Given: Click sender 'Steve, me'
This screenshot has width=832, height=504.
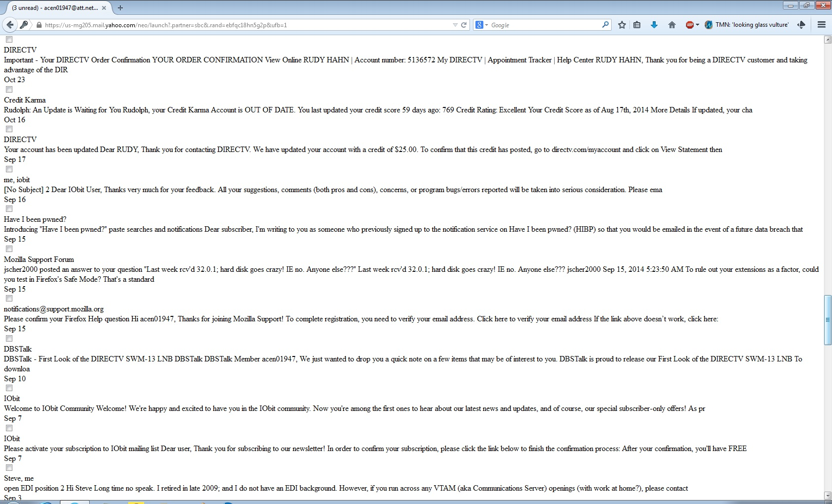Looking at the screenshot, I should (19, 478).
